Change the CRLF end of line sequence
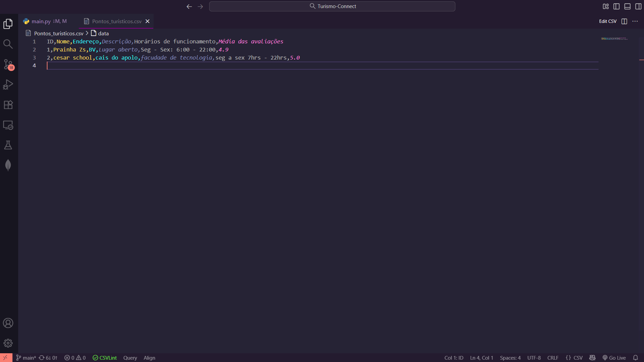Screen dimensions: 644x362 pos(553,358)
